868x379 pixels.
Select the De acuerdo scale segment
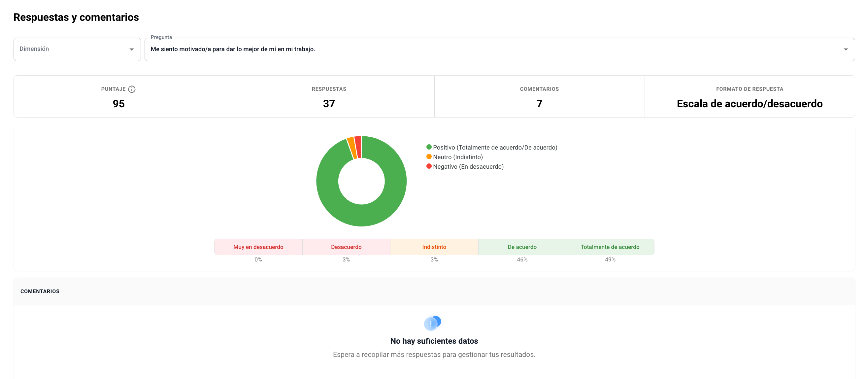tap(522, 247)
